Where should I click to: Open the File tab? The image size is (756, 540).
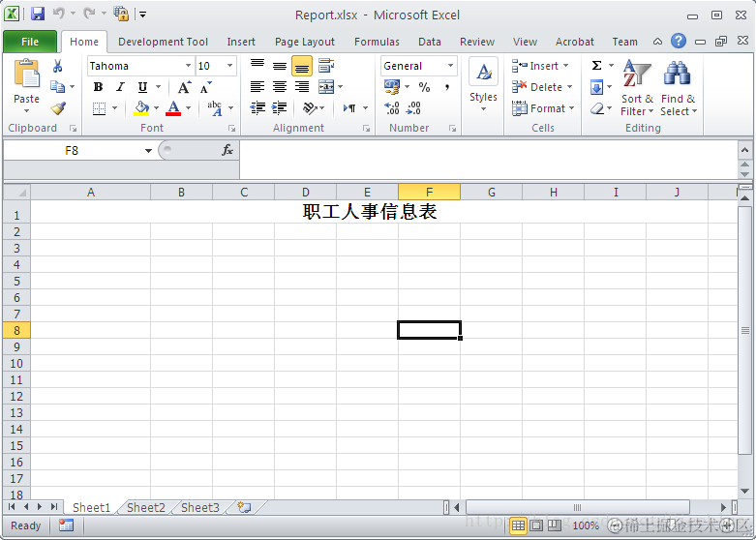(x=30, y=42)
